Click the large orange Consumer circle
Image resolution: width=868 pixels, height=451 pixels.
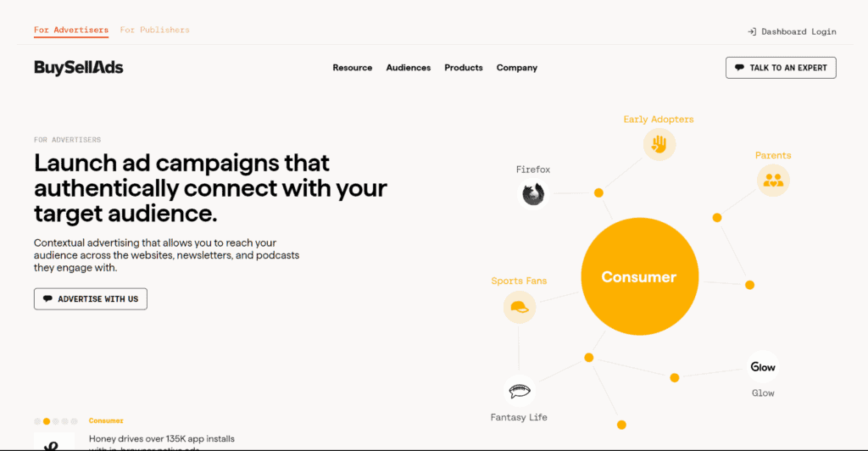click(639, 276)
